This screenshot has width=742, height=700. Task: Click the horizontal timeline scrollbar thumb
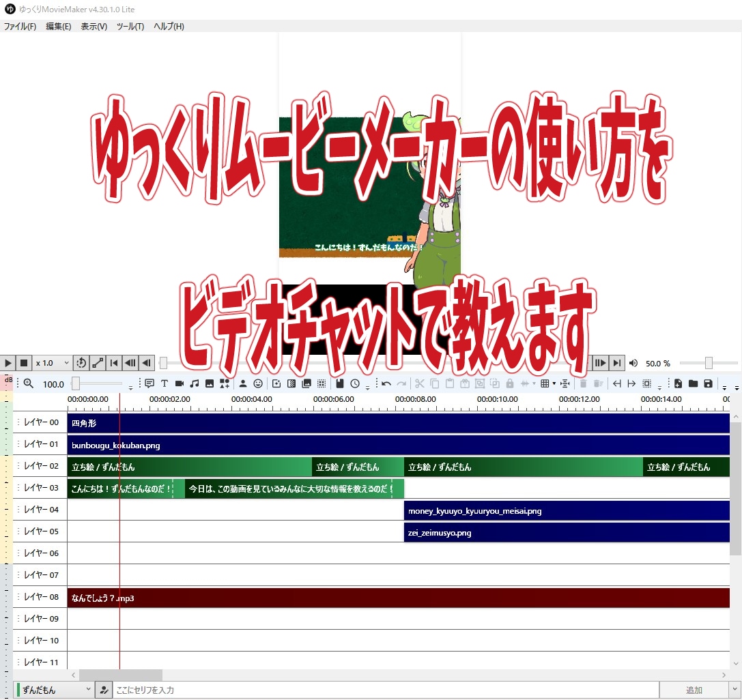(x=121, y=675)
